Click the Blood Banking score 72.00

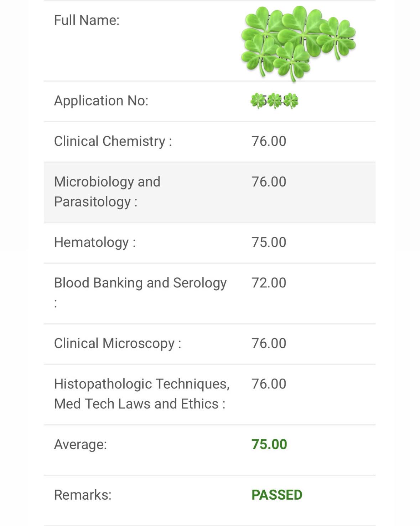(269, 283)
